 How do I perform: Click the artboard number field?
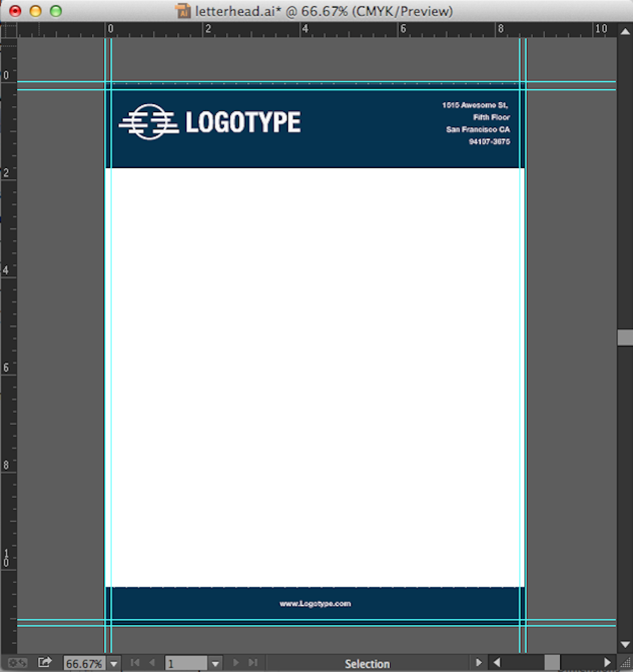tap(186, 664)
